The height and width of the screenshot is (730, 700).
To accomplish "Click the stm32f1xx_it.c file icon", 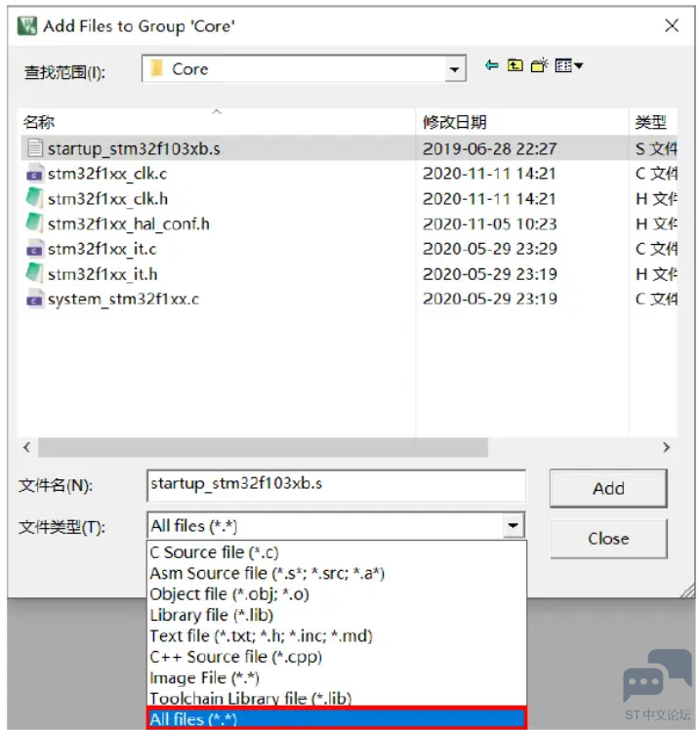I will click(x=35, y=249).
